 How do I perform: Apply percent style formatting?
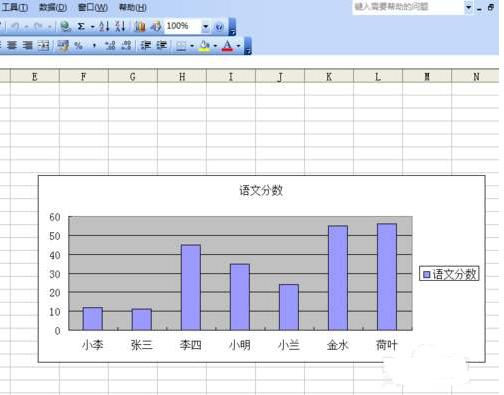(x=78, y=45)
